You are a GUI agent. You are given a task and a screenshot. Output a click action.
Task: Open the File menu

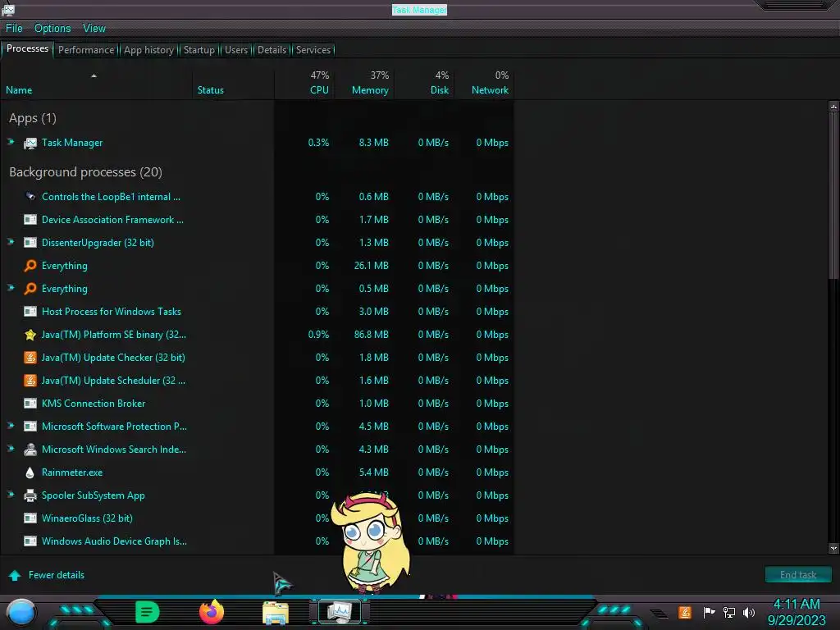coord(14,29)
